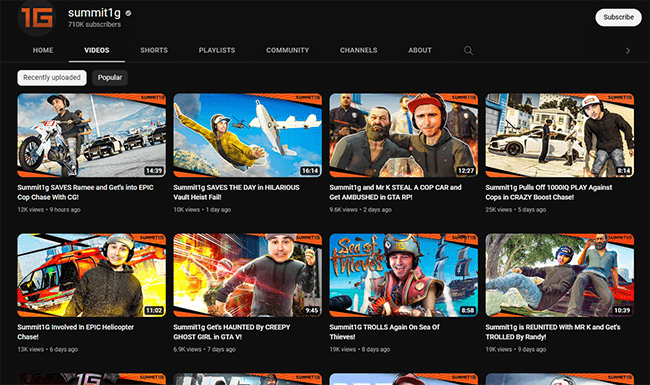Click title 'Summit1G Involved In EPIC Helicopter Chase'
The image size is (650, 385).
(x=75, y=332)
